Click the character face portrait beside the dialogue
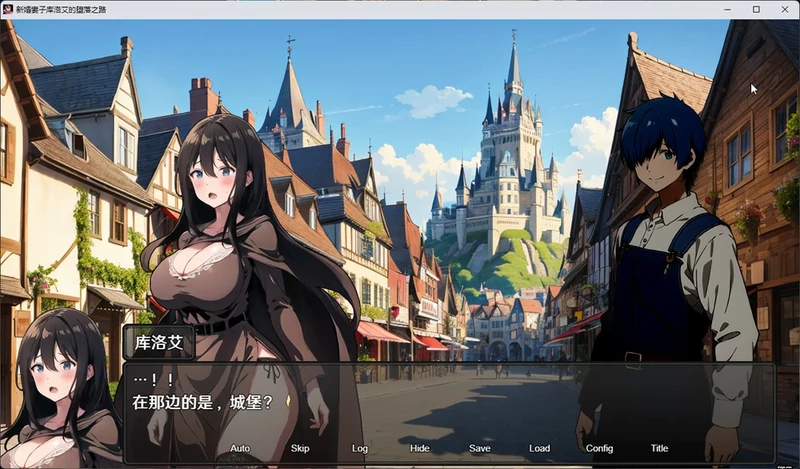Image resolution: width=800 pixels, height=469 pixels. [x=60, y=389]
